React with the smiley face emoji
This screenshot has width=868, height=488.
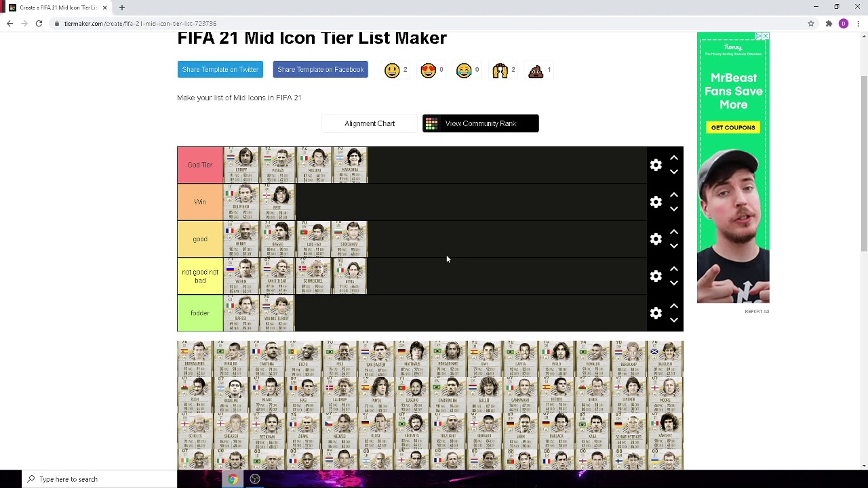tap(392, 70)
